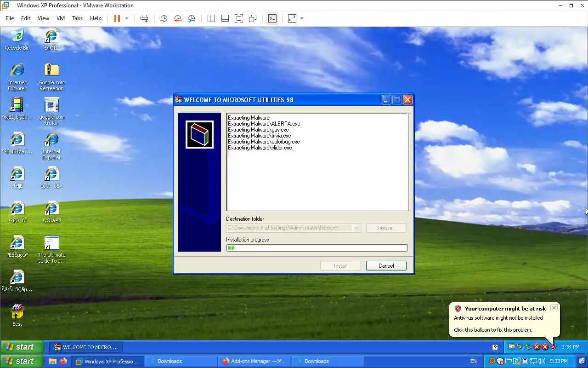
Task: Open the power options dropdown beside pause
Action: [127, 18]
